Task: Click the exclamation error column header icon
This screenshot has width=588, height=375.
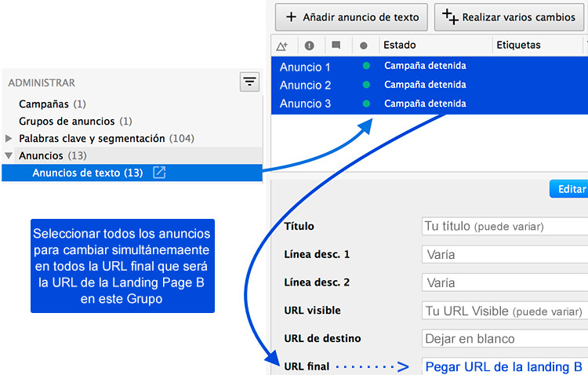Action: click(x=309, y=46)
